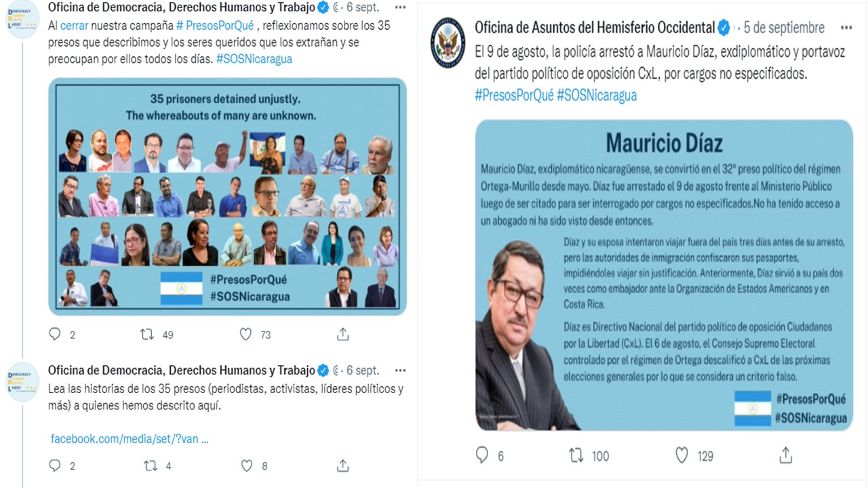This screenshot has width=868, height=488.
Task: Open more options on first Democracia tweet
Action: (400, 7)
